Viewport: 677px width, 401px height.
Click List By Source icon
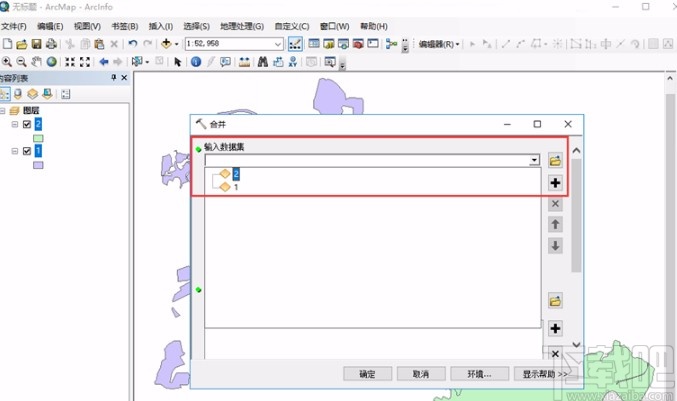(18, 94)
